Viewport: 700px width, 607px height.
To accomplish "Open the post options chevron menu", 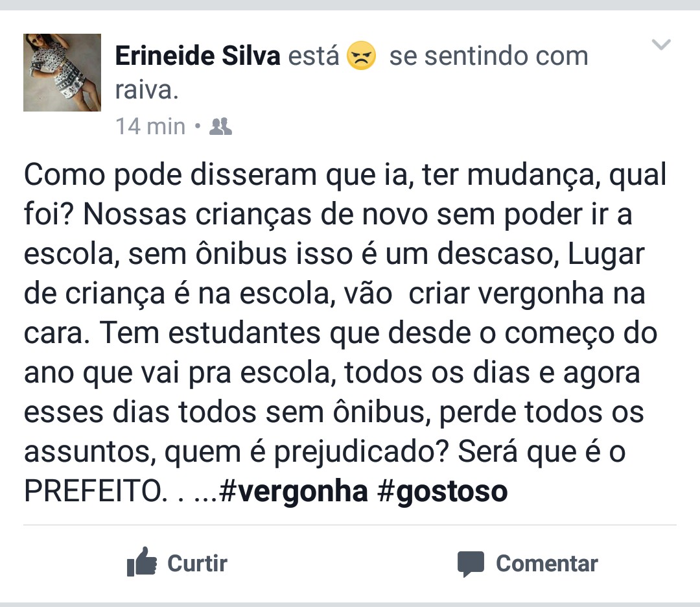I will (661, 45).
